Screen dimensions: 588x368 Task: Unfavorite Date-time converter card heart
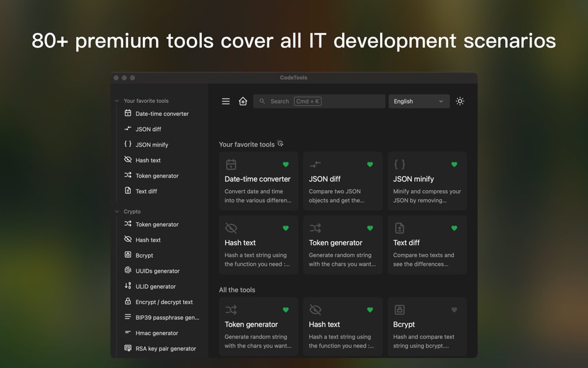(285, 165)
